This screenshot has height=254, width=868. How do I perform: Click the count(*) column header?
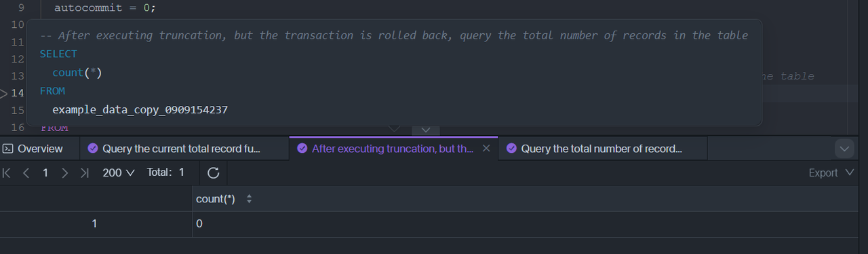tap(216, 199)
